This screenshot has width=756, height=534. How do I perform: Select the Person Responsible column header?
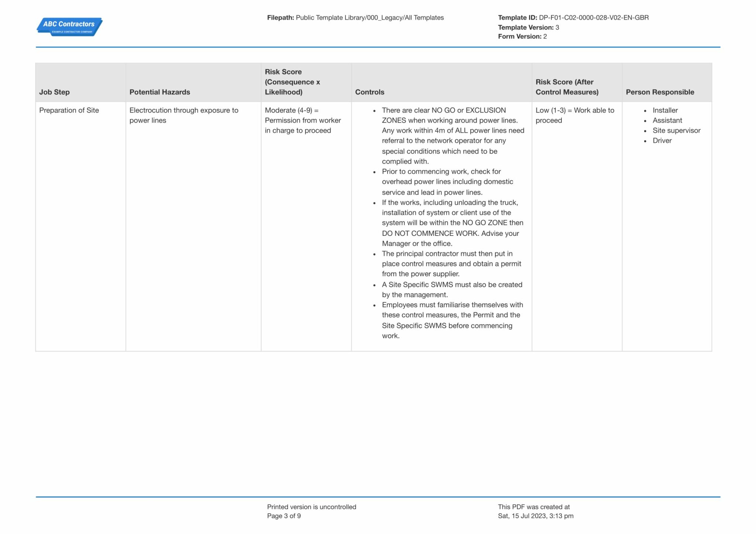[660, 92]
